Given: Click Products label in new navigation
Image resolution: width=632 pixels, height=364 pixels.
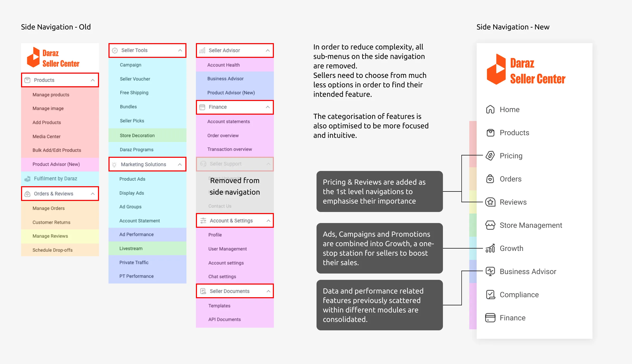Looking at the screenshot, I should [x=514, y=133].
